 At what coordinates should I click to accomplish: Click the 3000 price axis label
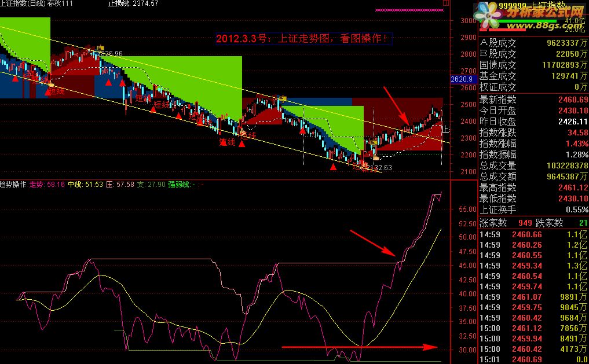pyautogui.click(x=469, y=21)
